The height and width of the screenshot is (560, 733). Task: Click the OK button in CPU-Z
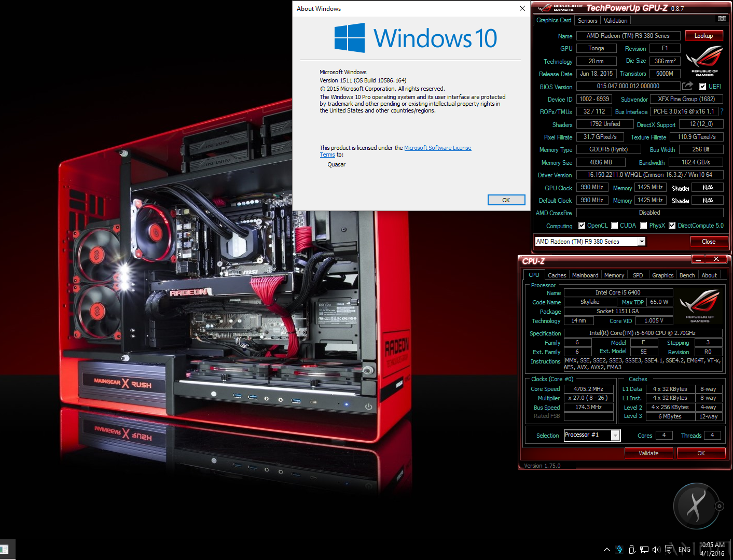pyautogui.click(x=701, y=453)
